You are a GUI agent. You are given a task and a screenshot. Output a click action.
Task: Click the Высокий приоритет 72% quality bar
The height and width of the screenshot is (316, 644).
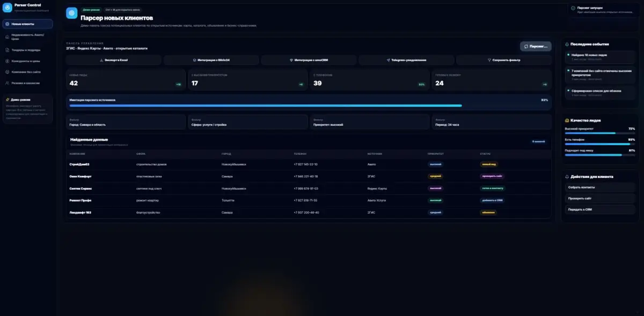point(600,133)
